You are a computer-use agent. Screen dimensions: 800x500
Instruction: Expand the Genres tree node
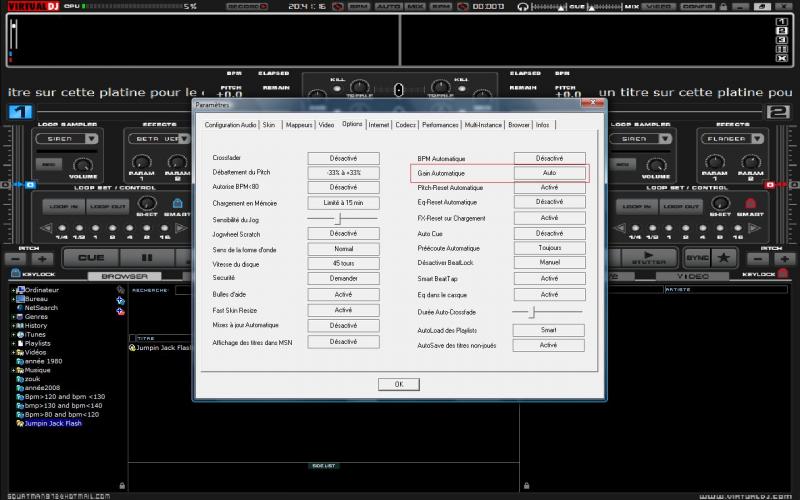(13, 316)
